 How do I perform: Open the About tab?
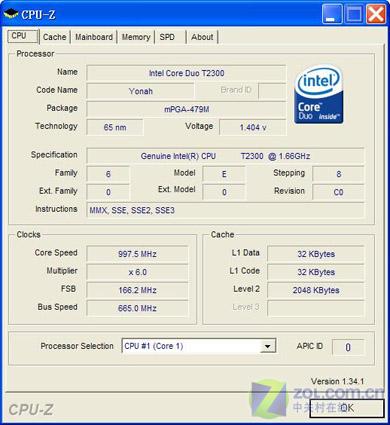pos(202,37)
